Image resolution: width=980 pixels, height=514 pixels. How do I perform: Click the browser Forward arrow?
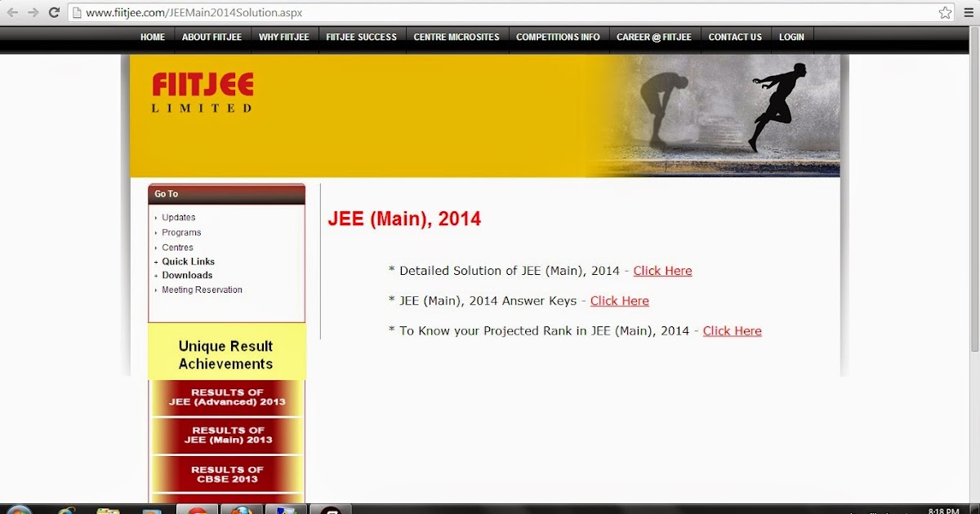[x=33, y=12]
